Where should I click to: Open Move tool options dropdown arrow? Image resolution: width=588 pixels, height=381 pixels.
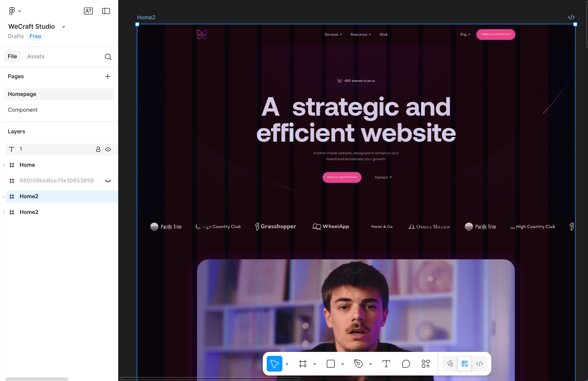coord(287,364)
